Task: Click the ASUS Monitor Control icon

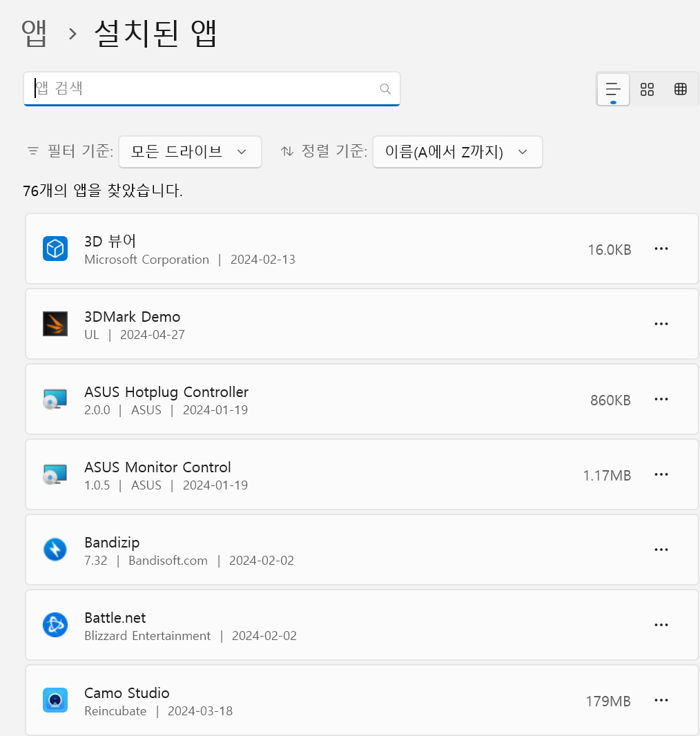Action: 55,474
